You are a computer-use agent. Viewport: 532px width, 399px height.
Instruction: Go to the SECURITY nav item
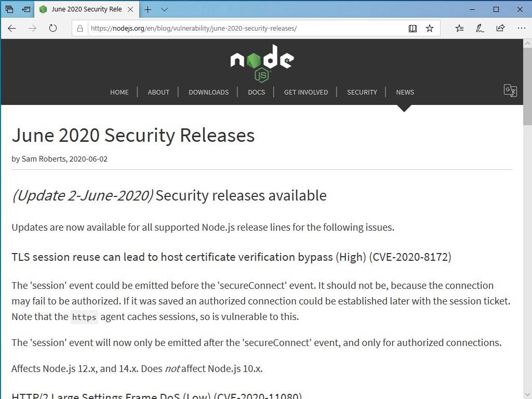[x=362, y=92]
